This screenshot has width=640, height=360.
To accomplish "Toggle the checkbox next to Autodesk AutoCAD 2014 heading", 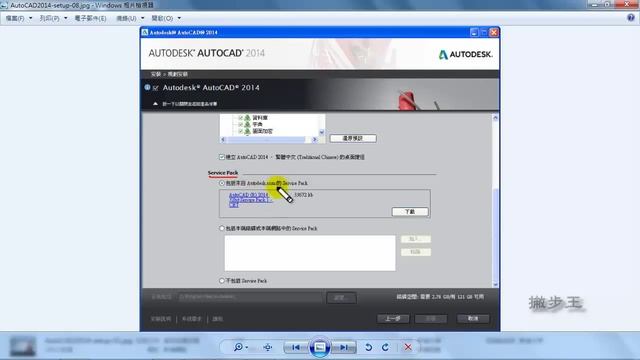I will point(156,88).
